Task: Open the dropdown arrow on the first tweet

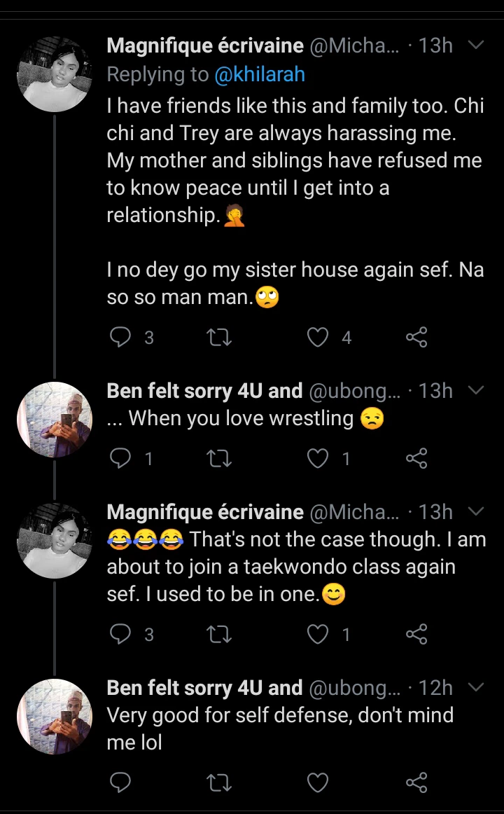Action: (475, 46)
